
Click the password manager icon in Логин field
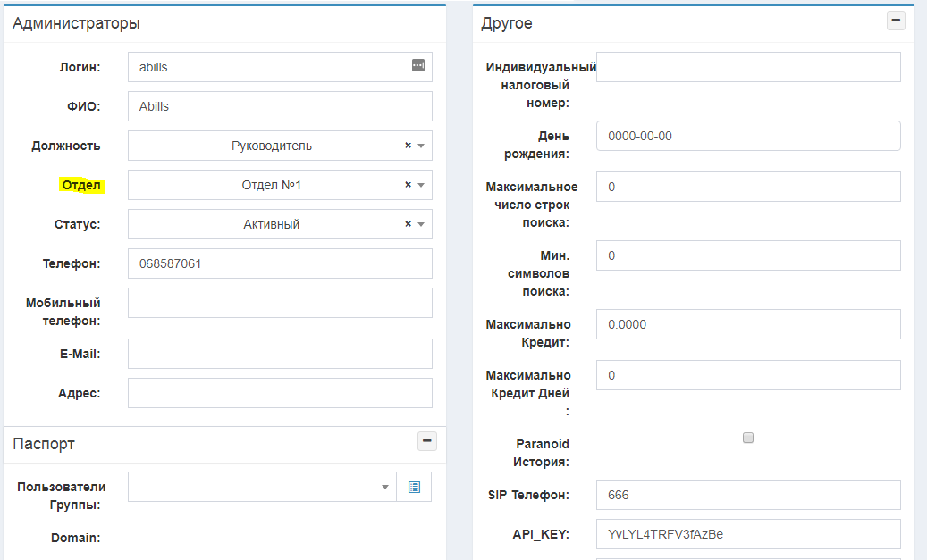417,65
